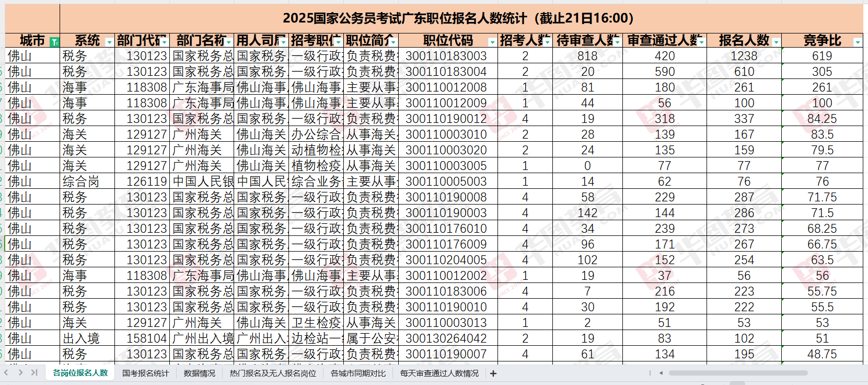Image resolution: width=868 pixels, height=385 pixels.
Task: Switch to the 国考报名统计 sheet tab
Action: click(x=146, y=373)
